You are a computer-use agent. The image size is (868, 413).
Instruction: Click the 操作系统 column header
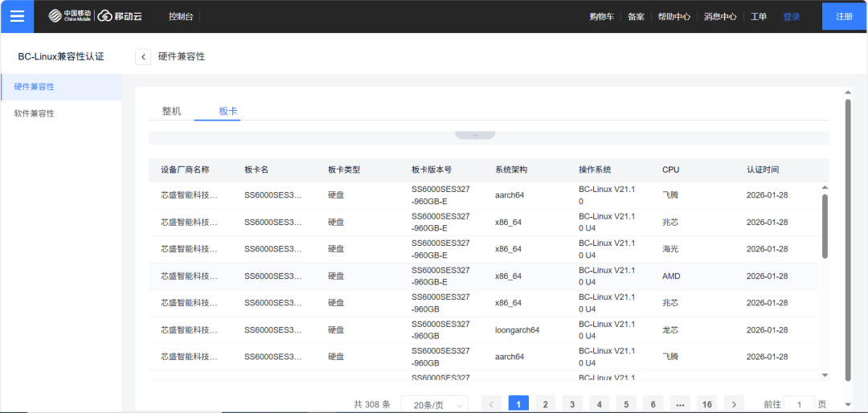(x=595, y=170)
